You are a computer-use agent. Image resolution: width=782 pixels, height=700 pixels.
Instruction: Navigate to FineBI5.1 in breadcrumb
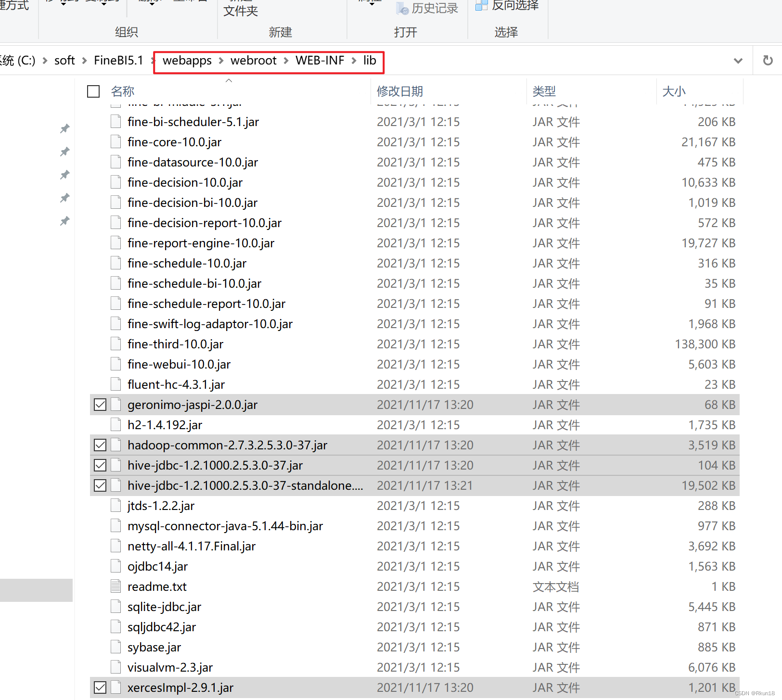[x=118, y=61]
